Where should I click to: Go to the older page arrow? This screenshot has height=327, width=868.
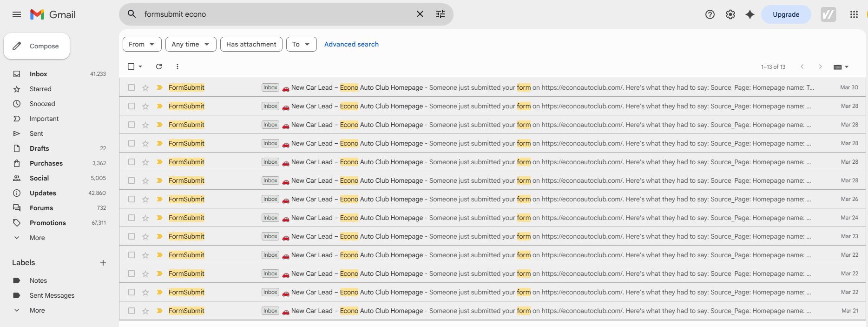[x=821, y=67]
